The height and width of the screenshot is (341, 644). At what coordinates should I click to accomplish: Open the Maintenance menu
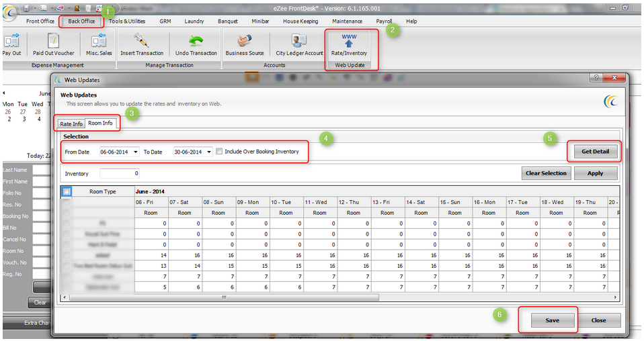pos(347,21)
